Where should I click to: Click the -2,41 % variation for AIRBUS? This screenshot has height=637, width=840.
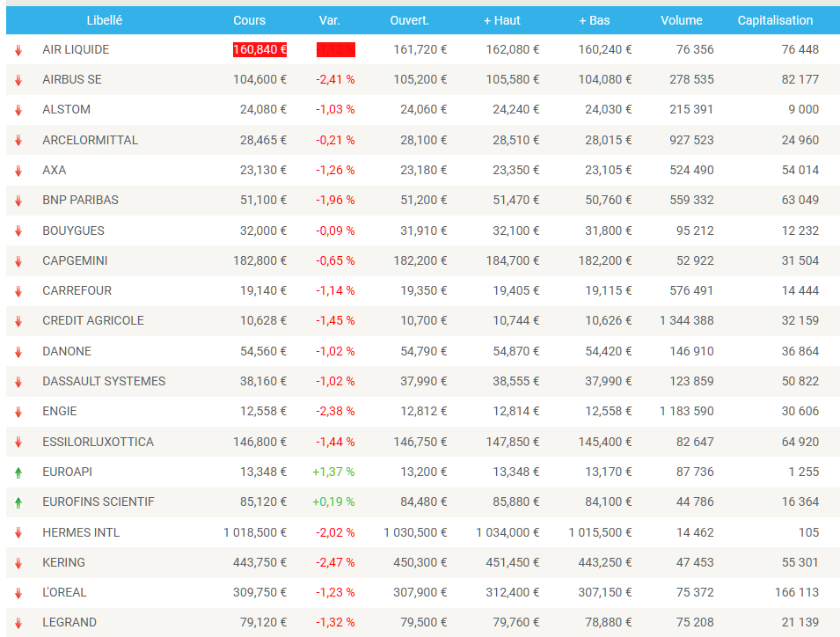pos(335,79)
